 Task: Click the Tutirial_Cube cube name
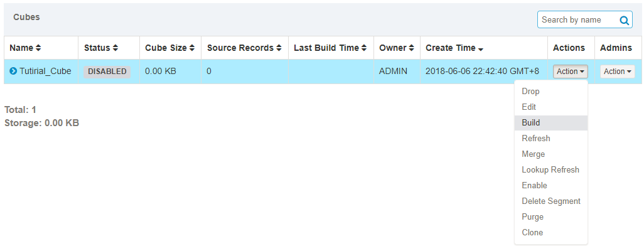point(45,72)
